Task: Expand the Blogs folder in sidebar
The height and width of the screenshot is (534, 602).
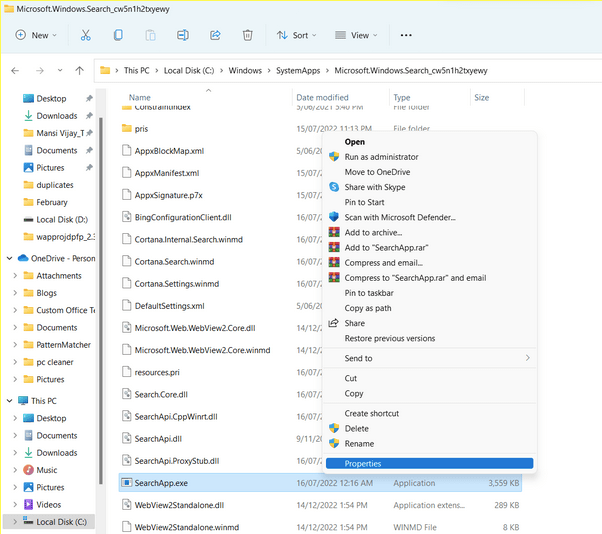Action: point(15,293)
